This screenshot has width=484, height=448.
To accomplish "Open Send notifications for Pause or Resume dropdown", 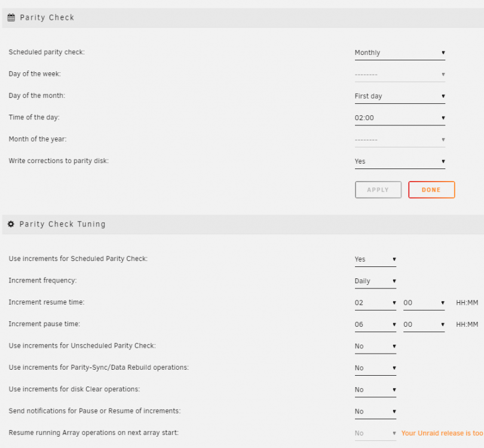I will coord(375,412).
